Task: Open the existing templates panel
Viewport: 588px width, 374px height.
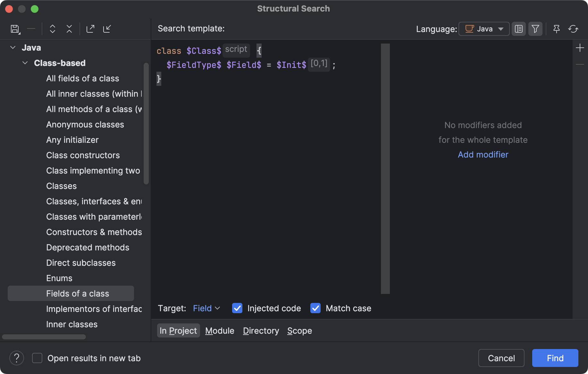Action: pyautogui.click(x=518, y=29)
